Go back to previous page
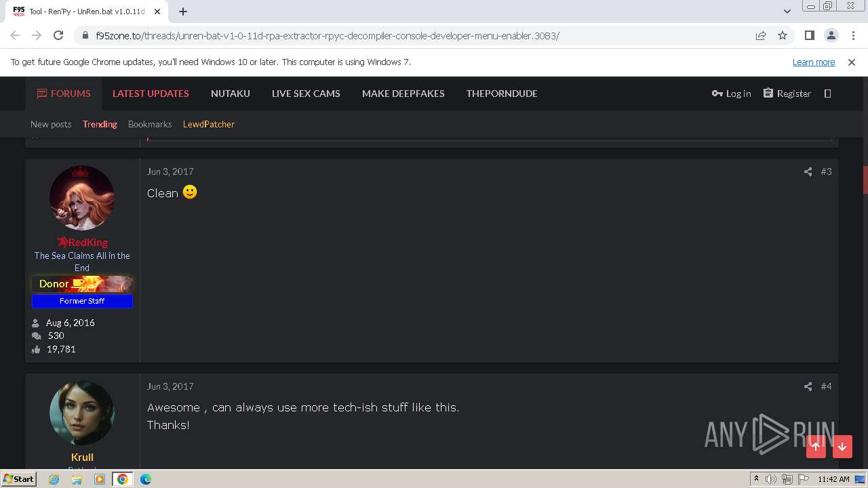 click(x=15, y=35)
